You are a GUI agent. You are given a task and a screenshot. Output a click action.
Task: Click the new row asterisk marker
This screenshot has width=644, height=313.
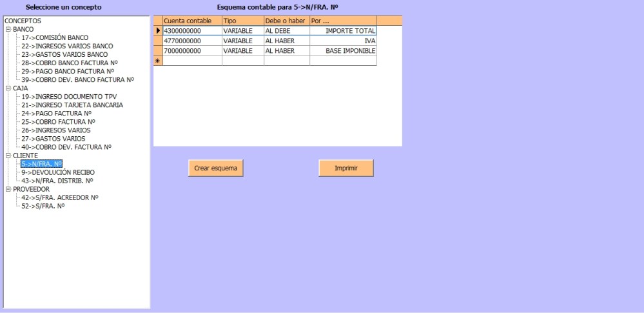[x=158, y=61]
